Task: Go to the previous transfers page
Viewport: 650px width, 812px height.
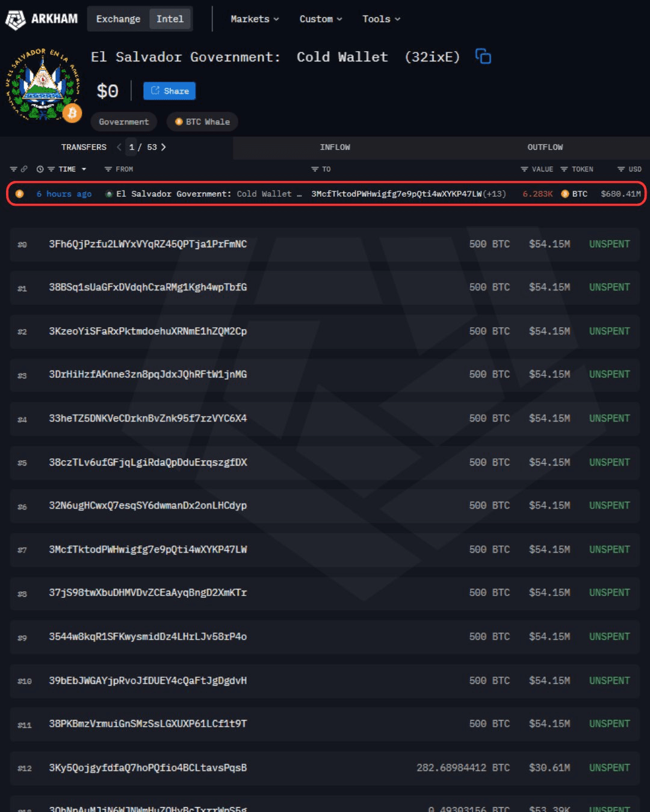Action: (x=119, y=147)
